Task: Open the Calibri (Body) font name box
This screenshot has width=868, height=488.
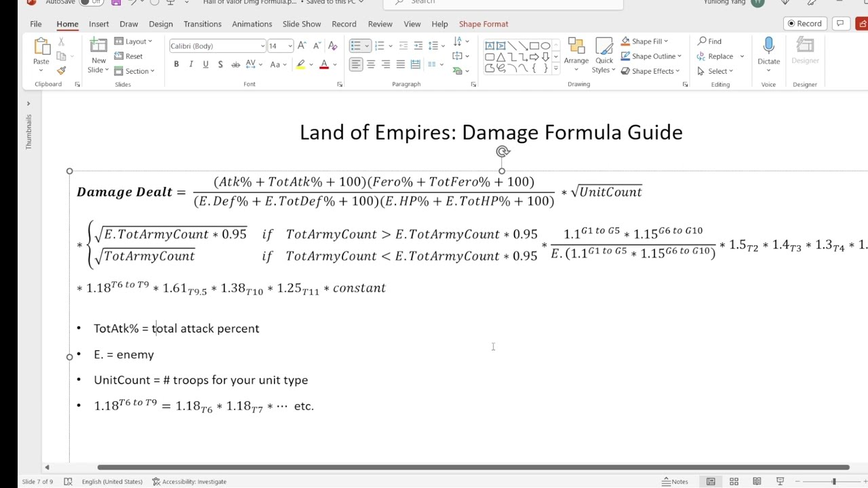Action: point(217,46)
